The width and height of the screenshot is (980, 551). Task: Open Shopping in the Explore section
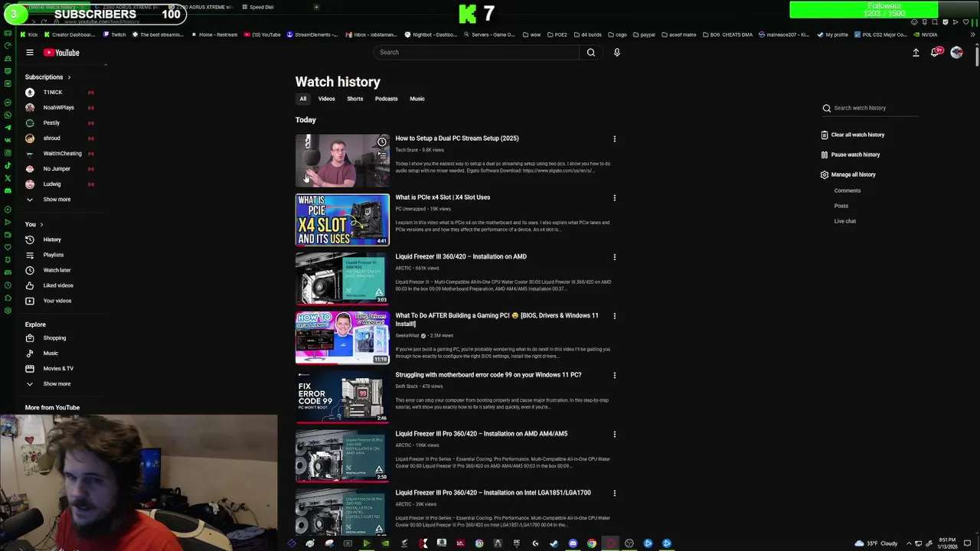[x=54, y=337]
